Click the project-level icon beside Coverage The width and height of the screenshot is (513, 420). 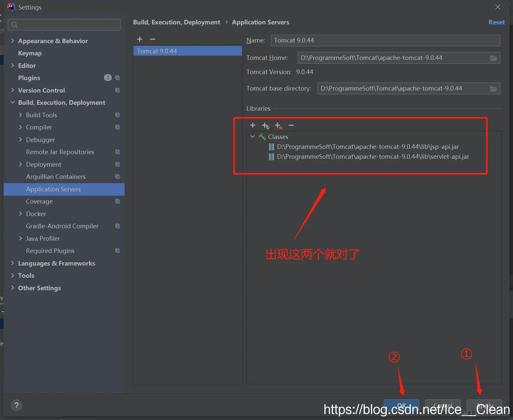click(x=118, y=201)
